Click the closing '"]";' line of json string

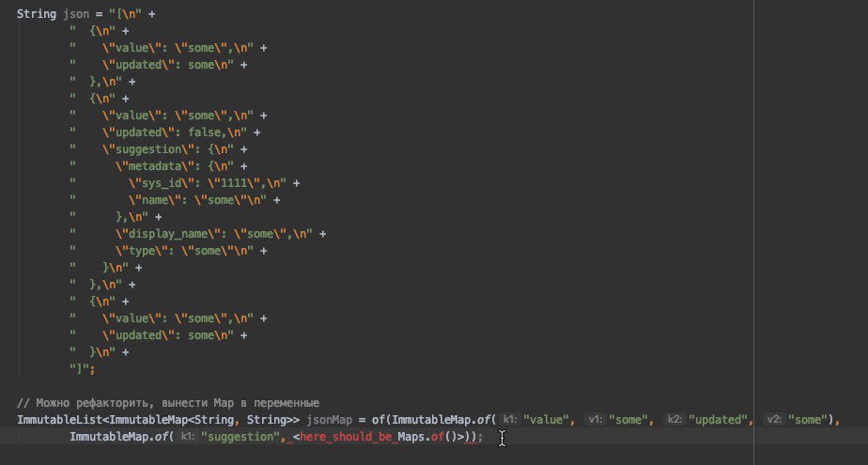pyautogui.click(x=83, y=368)
